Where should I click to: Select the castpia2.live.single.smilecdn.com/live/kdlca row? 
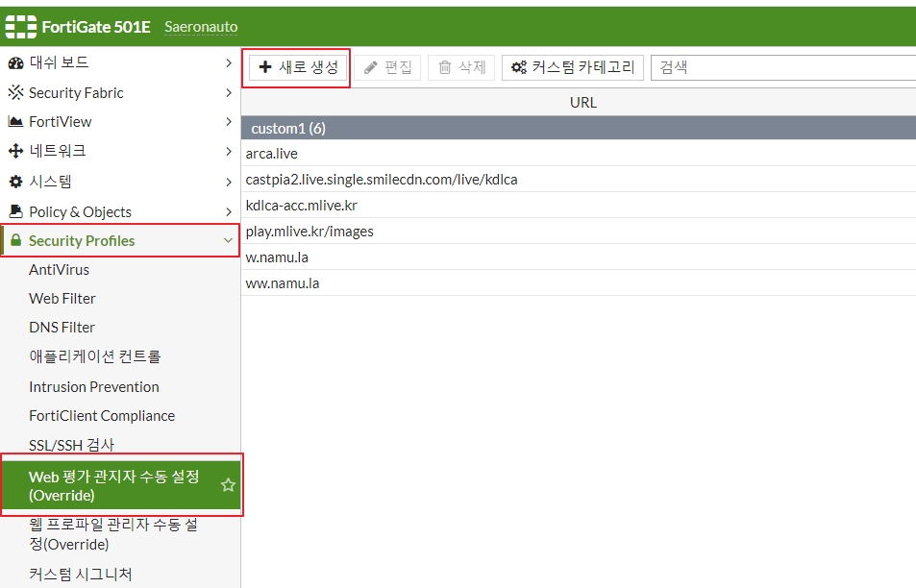tap(579, 180)
